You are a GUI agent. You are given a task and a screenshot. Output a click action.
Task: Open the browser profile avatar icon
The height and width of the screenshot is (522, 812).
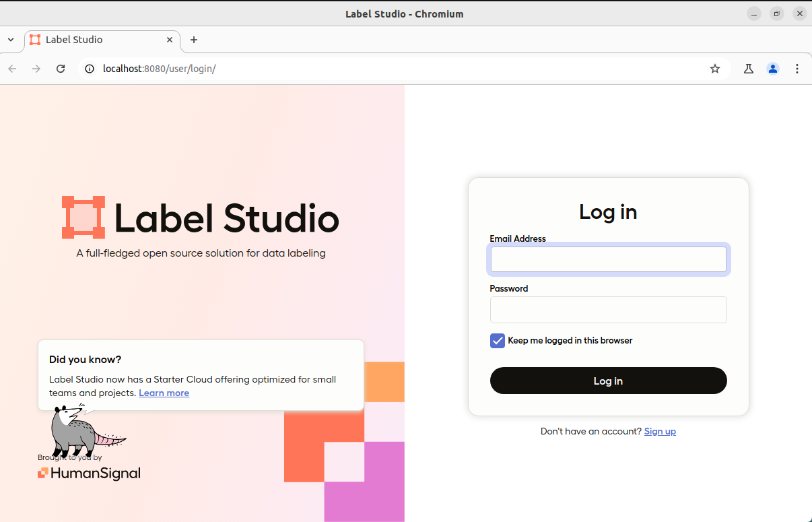[x=773, y=69]
